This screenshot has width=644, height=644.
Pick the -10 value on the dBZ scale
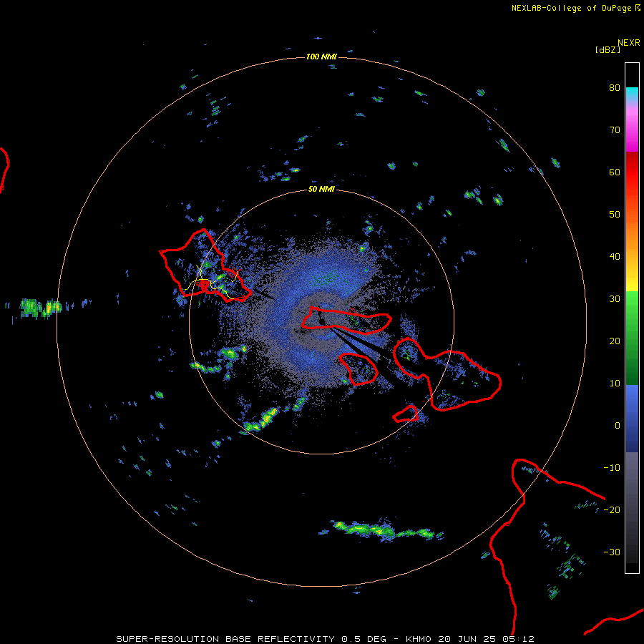pyautogui.click(x=612, y=468)
